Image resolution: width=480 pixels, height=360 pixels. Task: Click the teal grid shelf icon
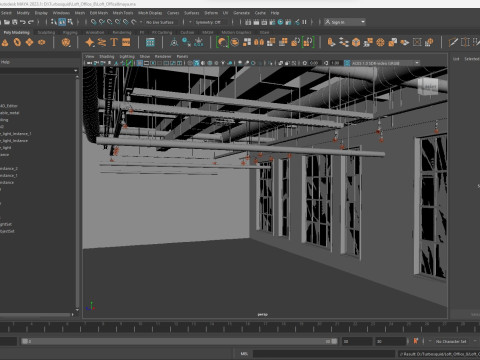(150, 42)
